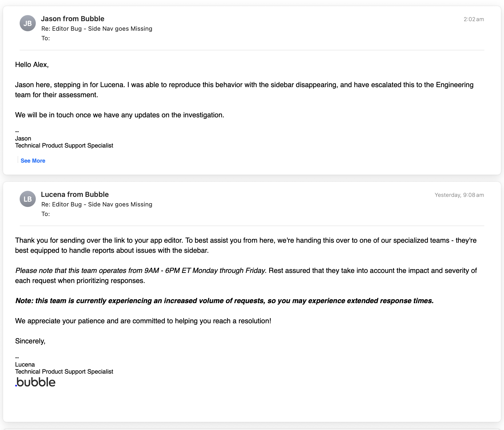Click the subject line of Jason's email

[97, 29]
